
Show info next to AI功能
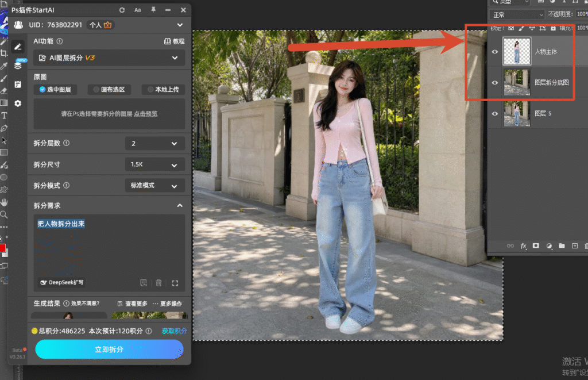coord(60,41)
